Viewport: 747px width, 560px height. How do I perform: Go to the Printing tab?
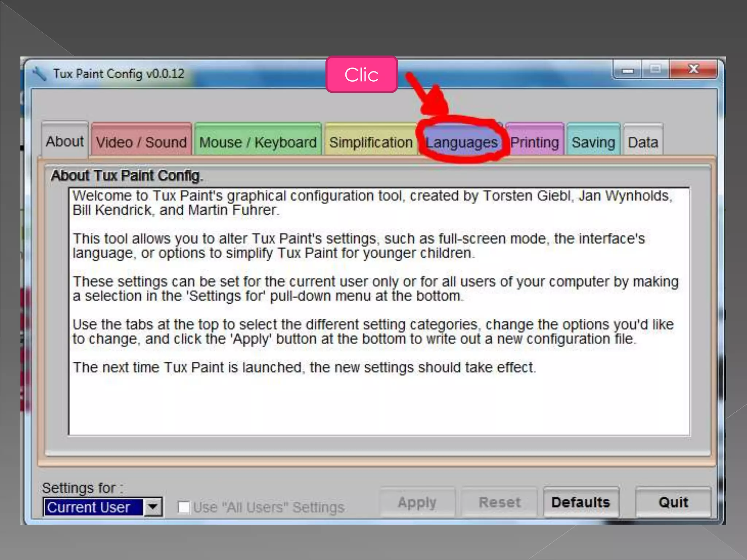535,142
